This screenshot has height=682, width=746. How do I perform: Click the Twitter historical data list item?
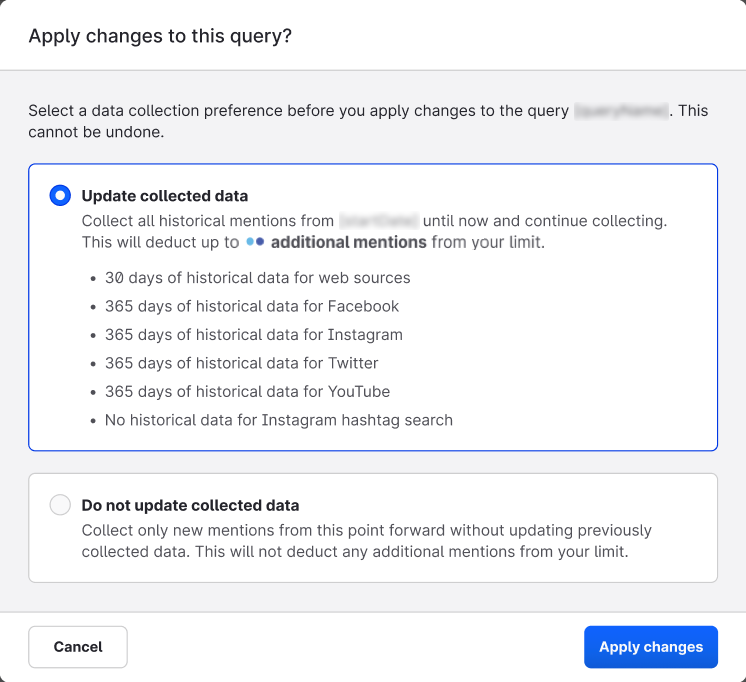241,363
